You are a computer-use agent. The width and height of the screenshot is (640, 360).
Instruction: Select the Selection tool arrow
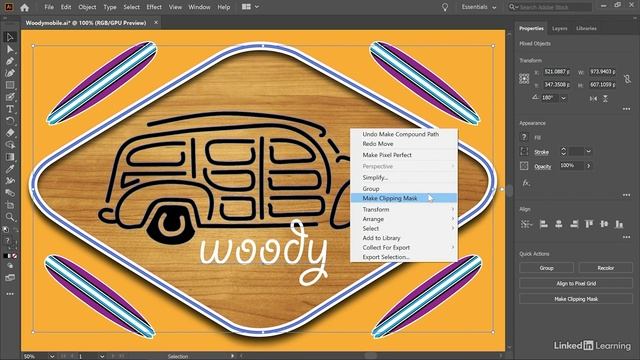pyautogui.click(x=10, y=37)
